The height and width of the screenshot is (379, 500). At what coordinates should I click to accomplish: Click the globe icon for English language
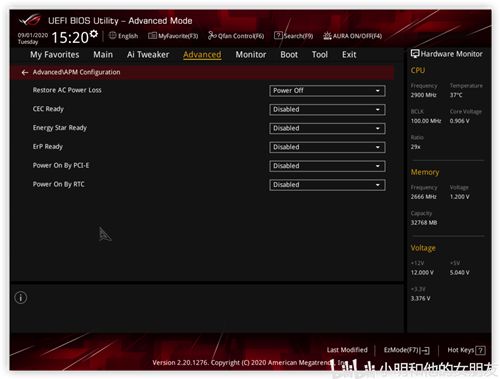[x=113, y=35]
